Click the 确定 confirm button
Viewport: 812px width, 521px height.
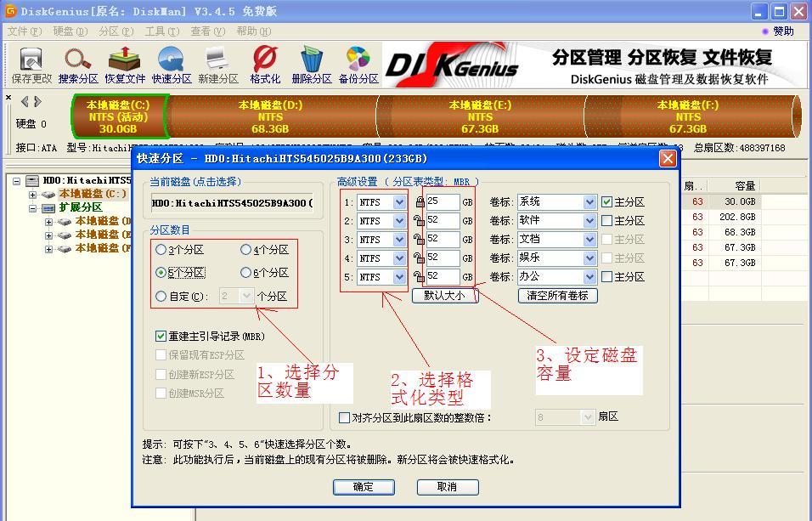point(364,487)
